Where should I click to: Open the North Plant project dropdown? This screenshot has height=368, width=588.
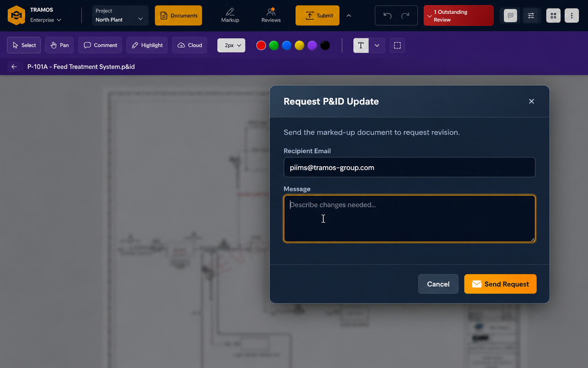pos(120,15)
